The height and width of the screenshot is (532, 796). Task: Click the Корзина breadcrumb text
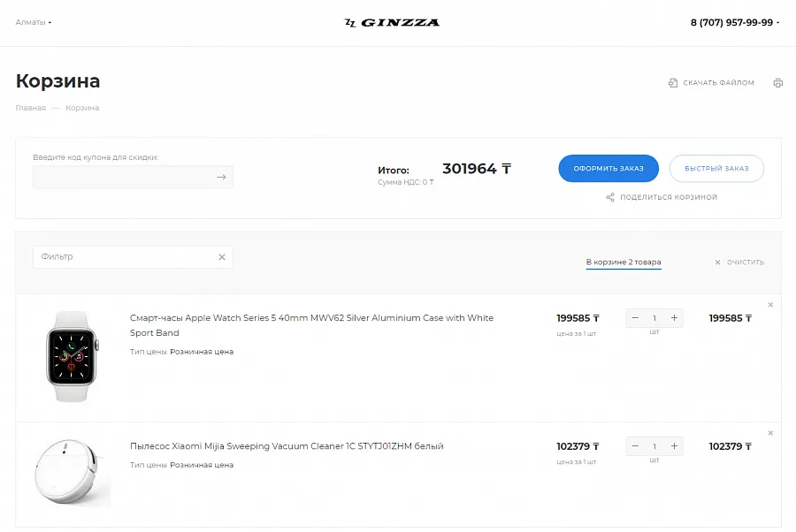pos(82,108)
